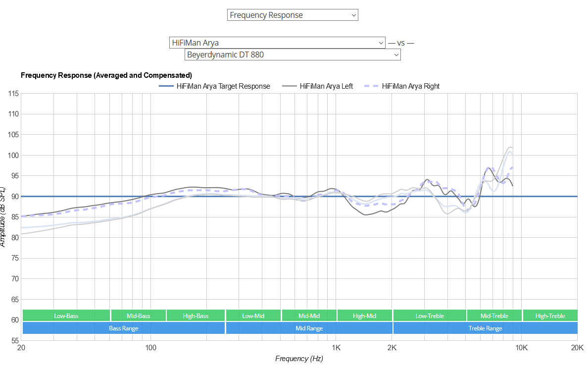The height and width of the screenshot is (372, 588).
Task: Toggle the HiFiMan Arya Target Response legend entry
Action: click(214, 86)
